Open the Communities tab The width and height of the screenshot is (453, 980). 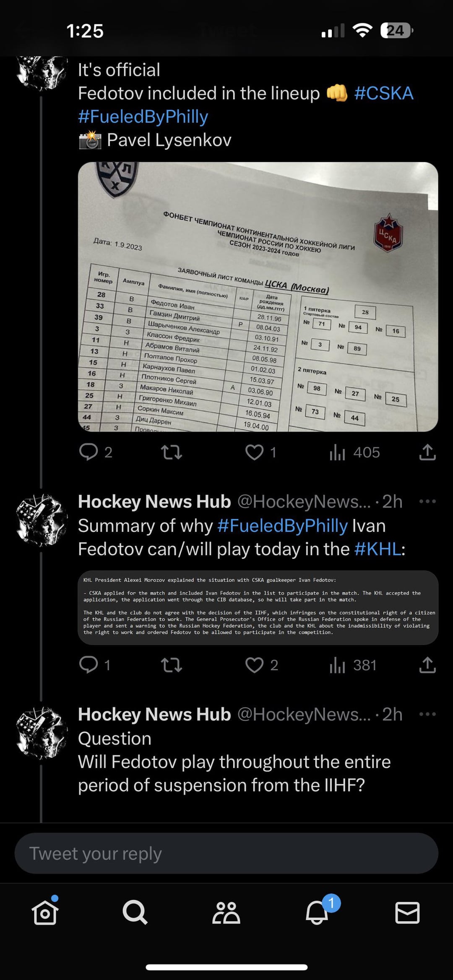coord(226,912)
